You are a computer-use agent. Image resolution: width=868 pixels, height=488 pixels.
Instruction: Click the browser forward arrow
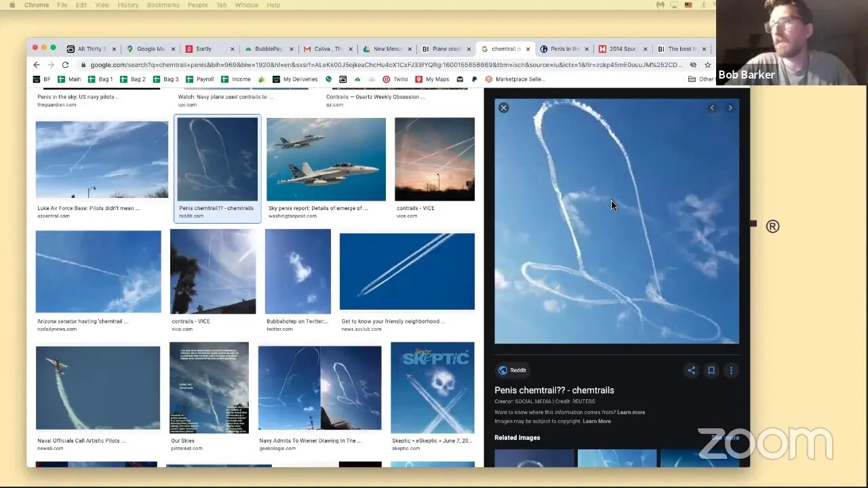(51, 65)
